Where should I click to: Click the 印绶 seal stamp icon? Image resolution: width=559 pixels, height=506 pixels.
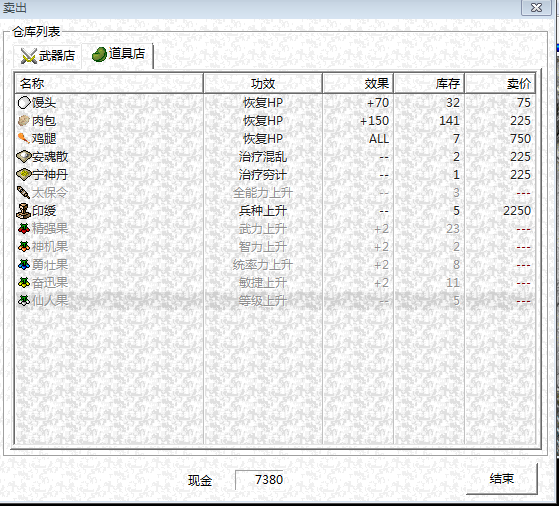(24, 211)
